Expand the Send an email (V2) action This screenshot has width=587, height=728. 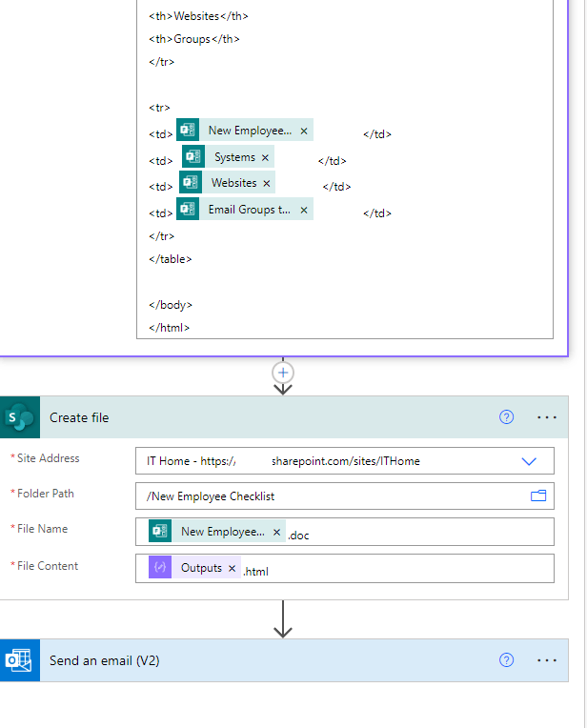284,660
